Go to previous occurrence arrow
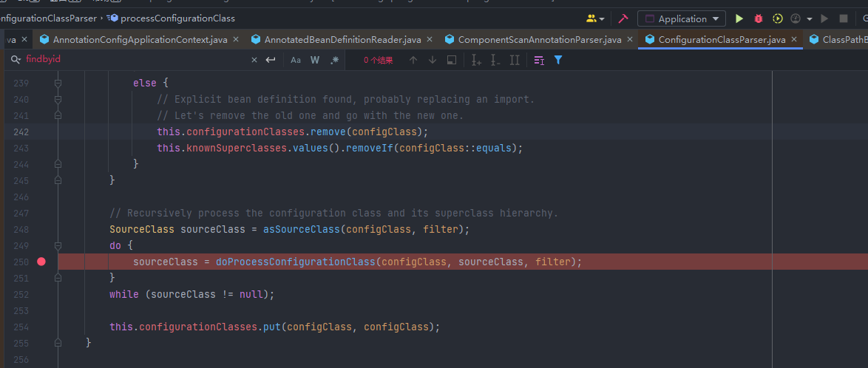 tap(413, 60)
